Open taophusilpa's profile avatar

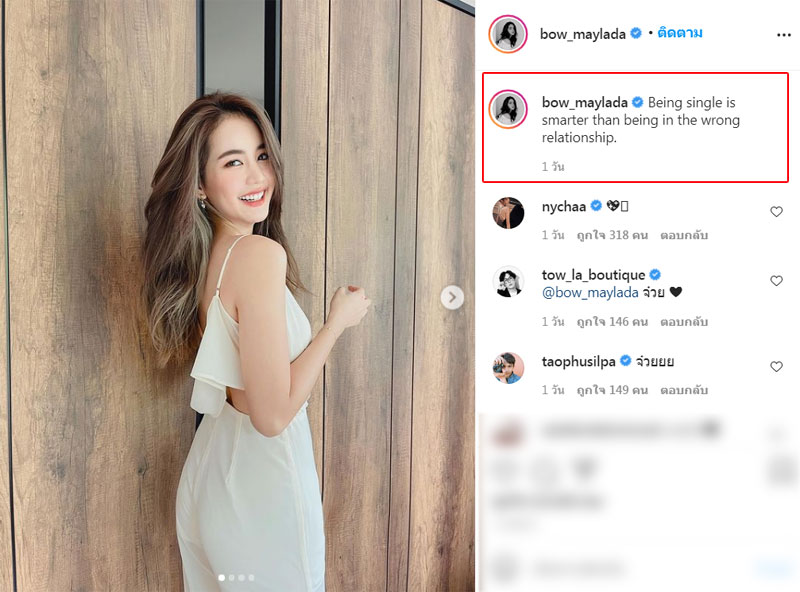(508, 367)
